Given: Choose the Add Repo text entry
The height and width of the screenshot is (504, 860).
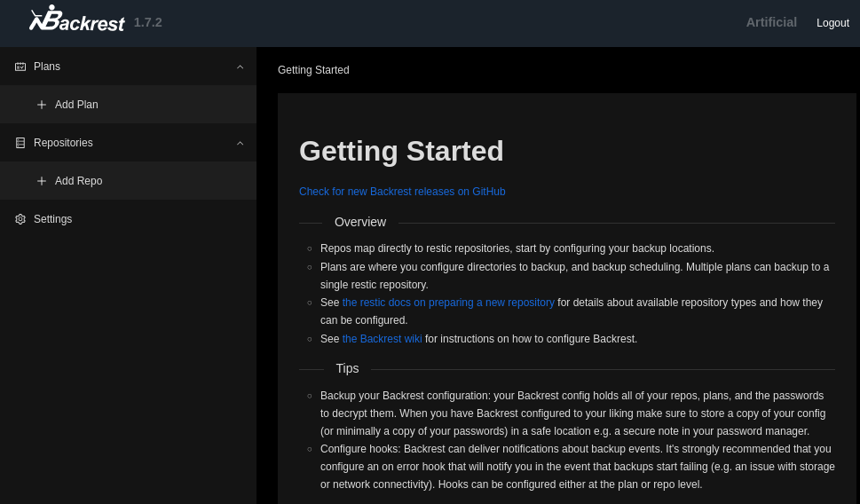Looking at the screenshot, I should 78,181.
